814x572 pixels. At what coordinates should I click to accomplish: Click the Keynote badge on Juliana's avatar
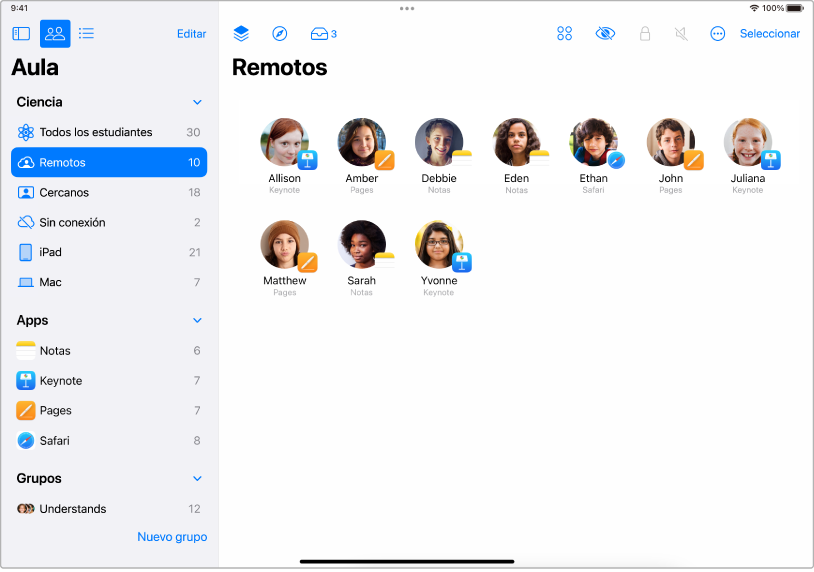(771, 160)
